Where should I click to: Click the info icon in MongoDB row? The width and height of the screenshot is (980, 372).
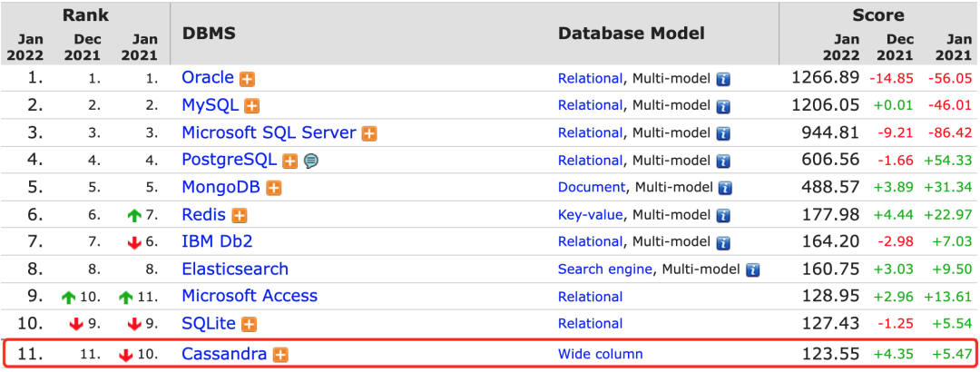(x=725, y=188)
